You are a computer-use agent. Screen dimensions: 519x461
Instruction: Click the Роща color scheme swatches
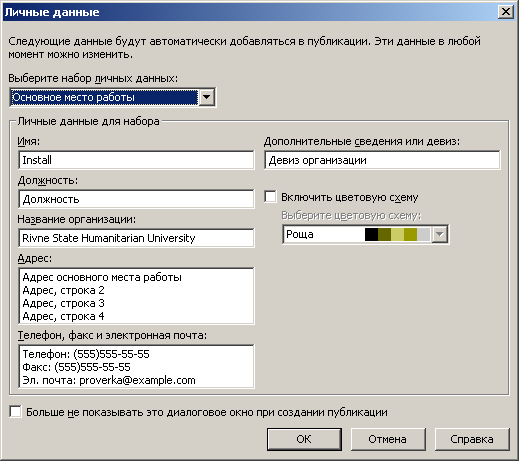[x=397, y=234]
